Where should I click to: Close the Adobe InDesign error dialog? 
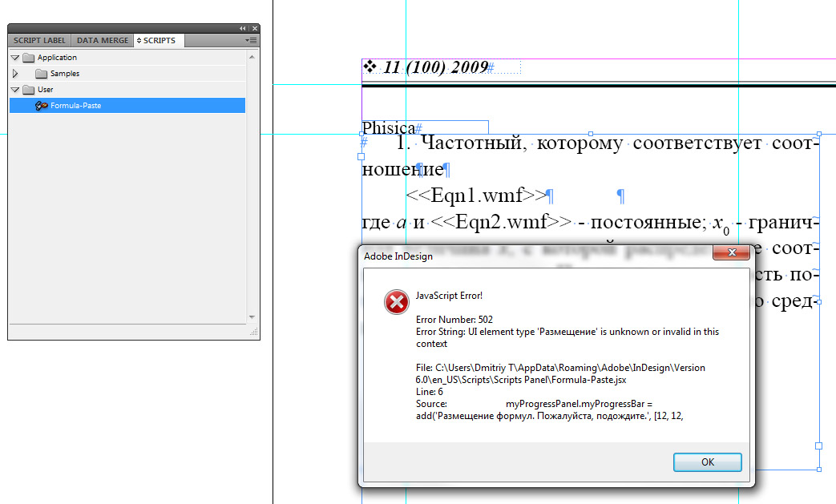[x=732, y=252]
